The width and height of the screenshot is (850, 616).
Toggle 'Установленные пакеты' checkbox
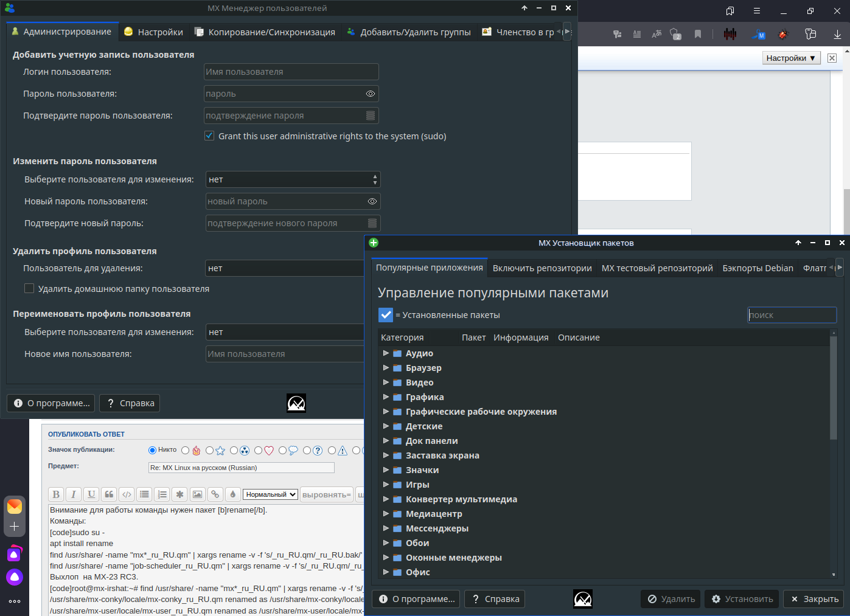point(386,314)
